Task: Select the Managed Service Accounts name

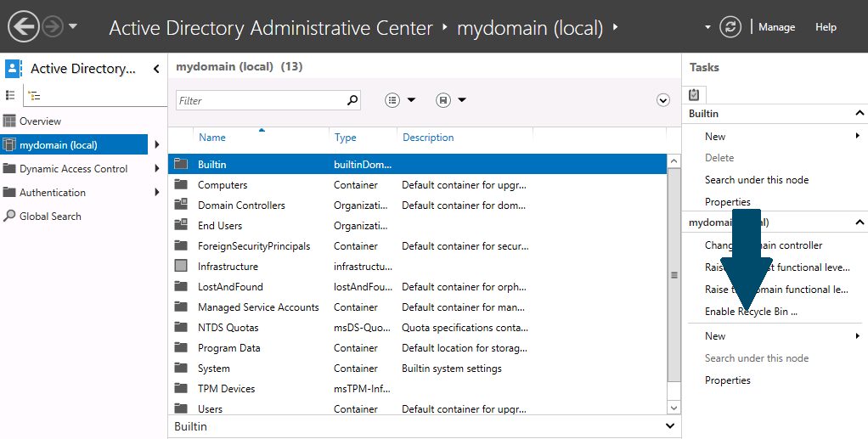Action: 258,307
